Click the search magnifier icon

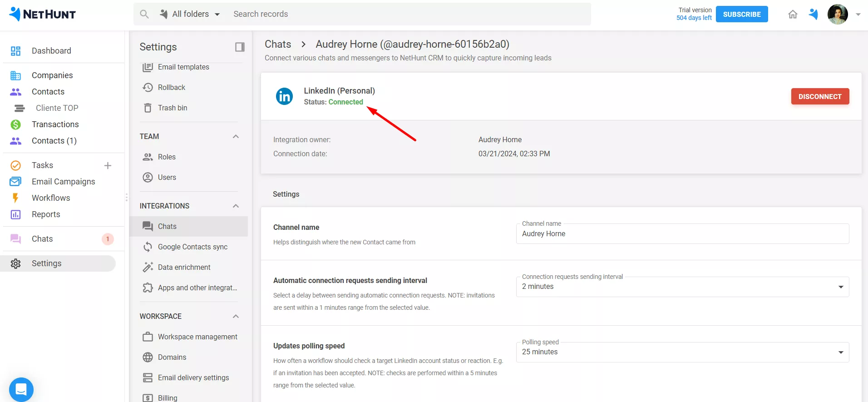click(144, 14)
